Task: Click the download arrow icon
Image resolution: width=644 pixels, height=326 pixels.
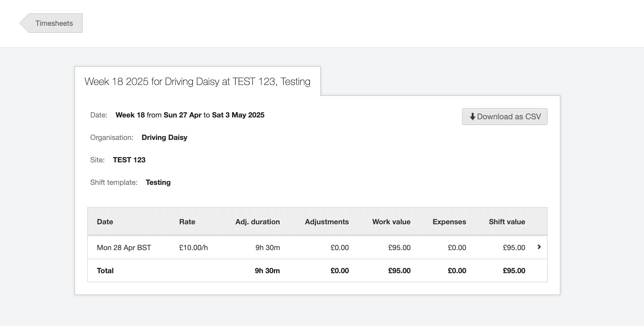Action: [472, 117]
